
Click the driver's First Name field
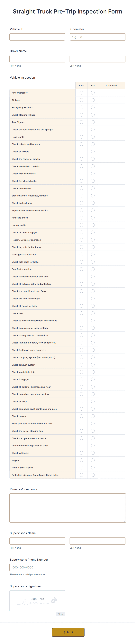coord(37,59)
